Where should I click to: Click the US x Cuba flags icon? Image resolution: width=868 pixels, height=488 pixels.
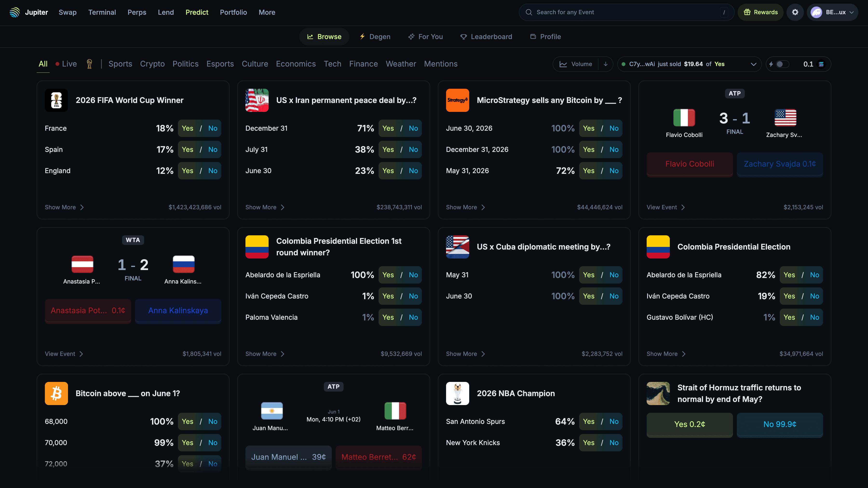[457, 247]
